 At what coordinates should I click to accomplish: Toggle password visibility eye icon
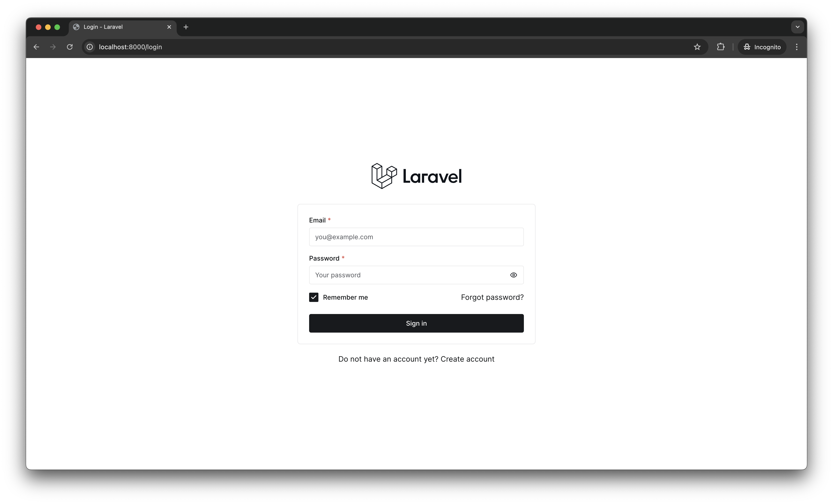click(x=513, y=275)
